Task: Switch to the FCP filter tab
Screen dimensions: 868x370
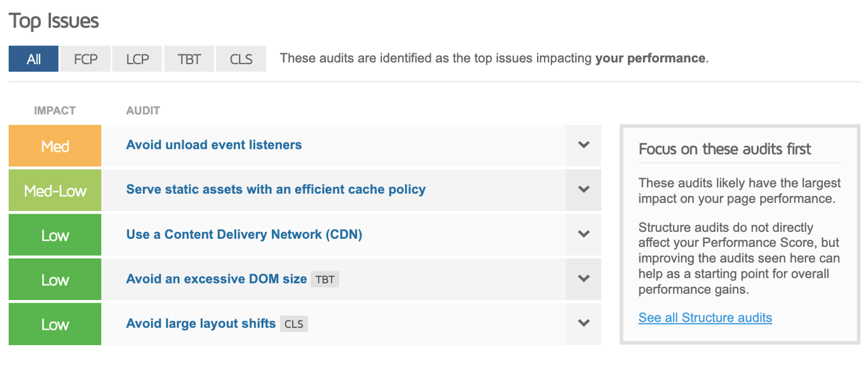Action: click(85, 58)
